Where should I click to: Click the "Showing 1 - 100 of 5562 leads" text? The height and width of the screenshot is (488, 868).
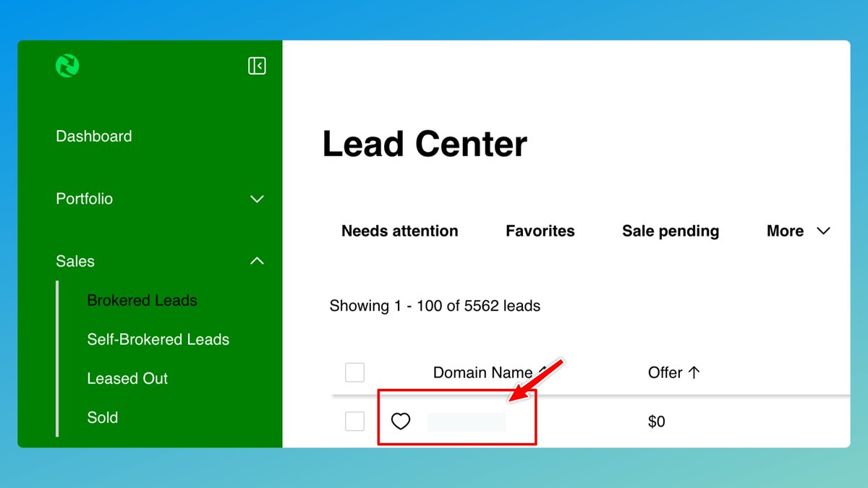pyautogui.click(x=435, y=306)
